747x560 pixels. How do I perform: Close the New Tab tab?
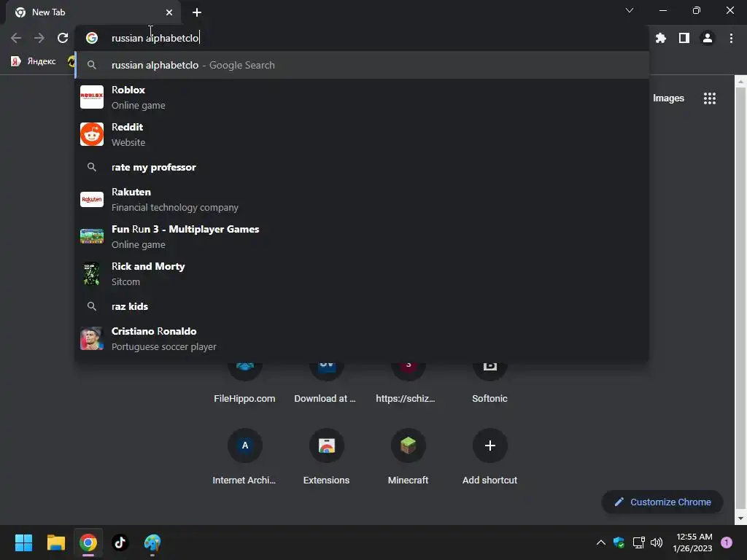(169, 12)
